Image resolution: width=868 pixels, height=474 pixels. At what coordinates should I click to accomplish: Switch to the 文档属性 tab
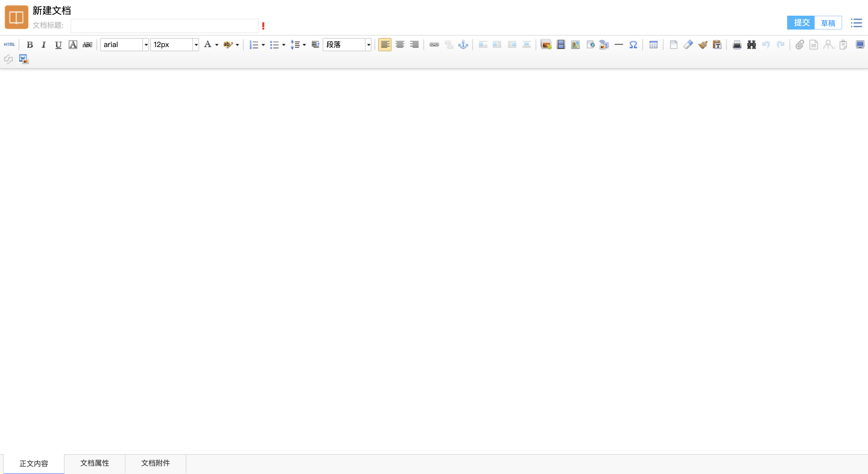95,463
